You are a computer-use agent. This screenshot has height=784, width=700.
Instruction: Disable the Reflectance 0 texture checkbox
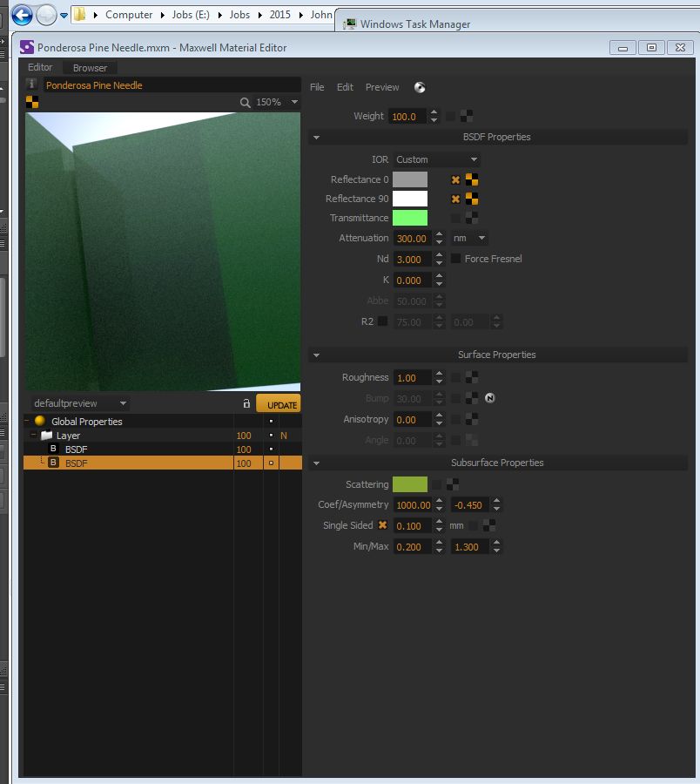tap(455, 179)
